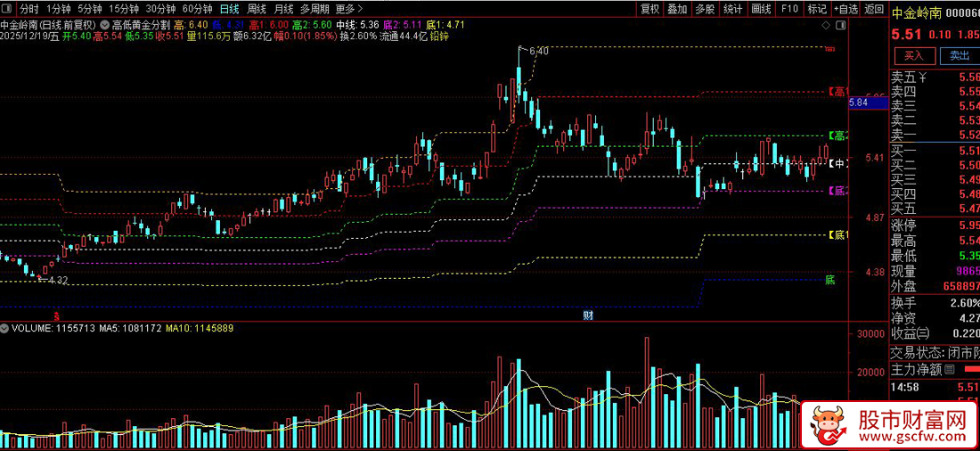This screenshot has width=980, height=451.
Task: Expand the VOLUME indicator dropdown arrow
Action: 5,328
